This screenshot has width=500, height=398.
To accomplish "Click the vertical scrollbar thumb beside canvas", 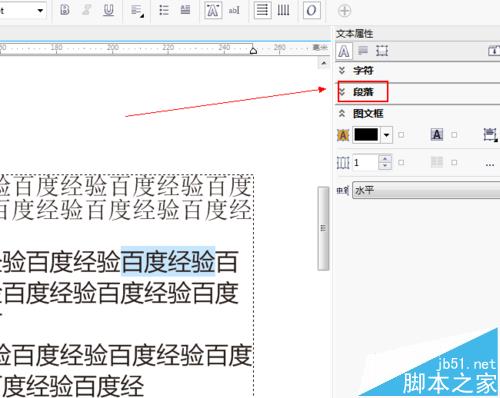I will (x=323, y=228).
